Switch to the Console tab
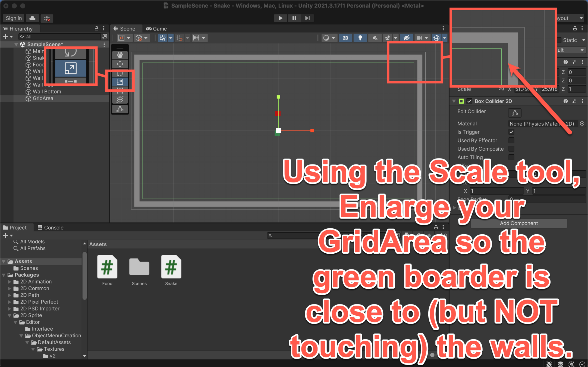Viewport: 588px width, 367px height. coord(50,228)
